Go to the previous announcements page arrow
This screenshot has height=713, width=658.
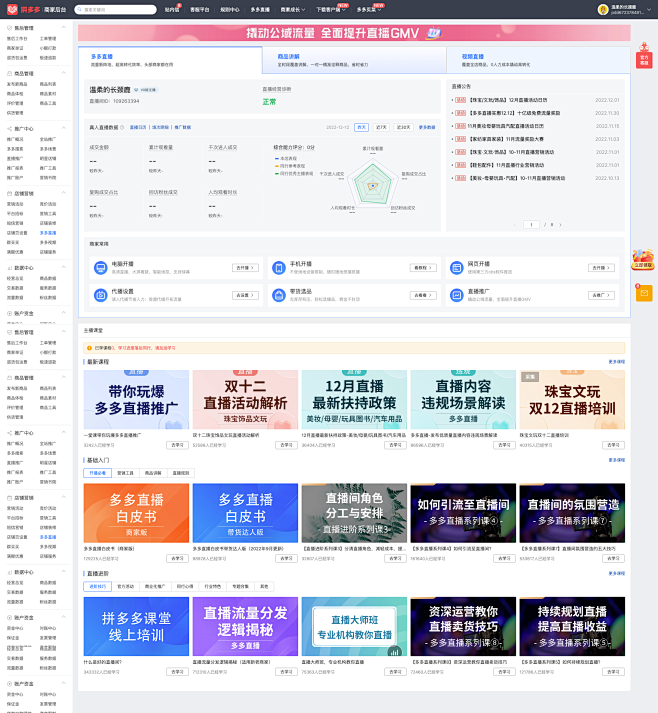(x=515, y=225)
